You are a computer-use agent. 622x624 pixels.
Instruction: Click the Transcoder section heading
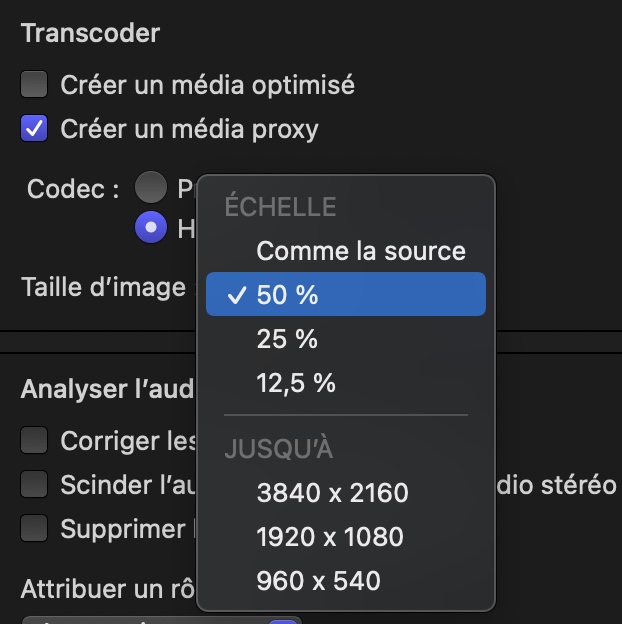point(90,33)
